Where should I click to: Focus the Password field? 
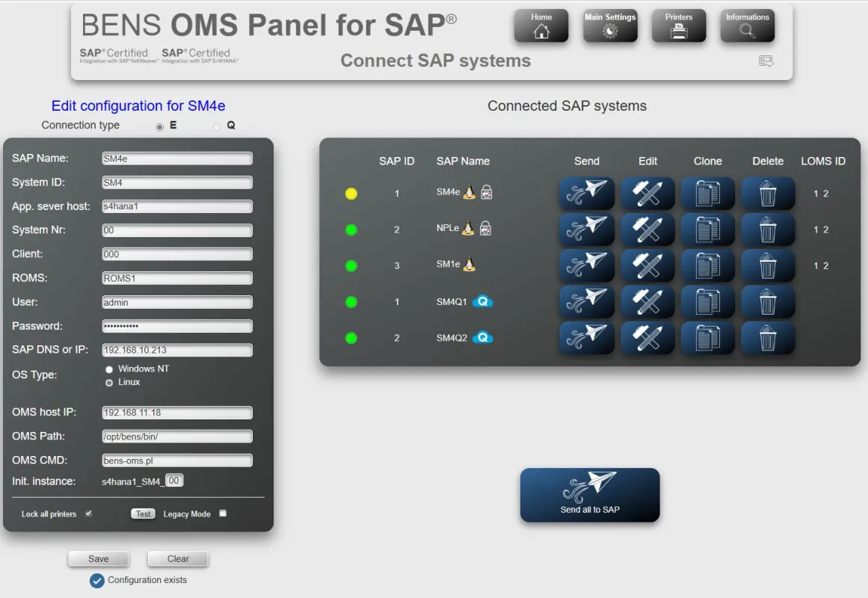(x=177, y=326)
